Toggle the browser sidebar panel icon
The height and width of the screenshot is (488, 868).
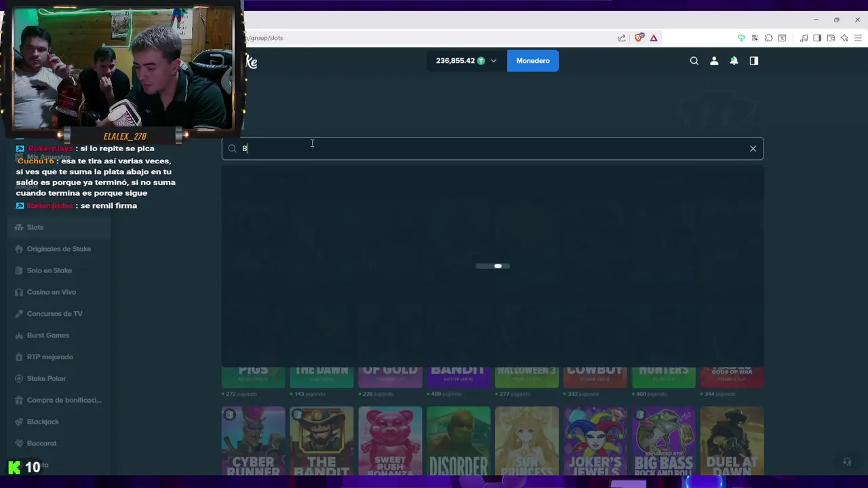coord(817,38)
